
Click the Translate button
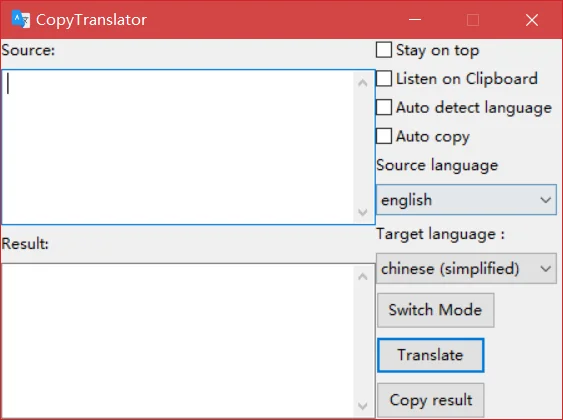pyautogui.click(x=431, y=355)
